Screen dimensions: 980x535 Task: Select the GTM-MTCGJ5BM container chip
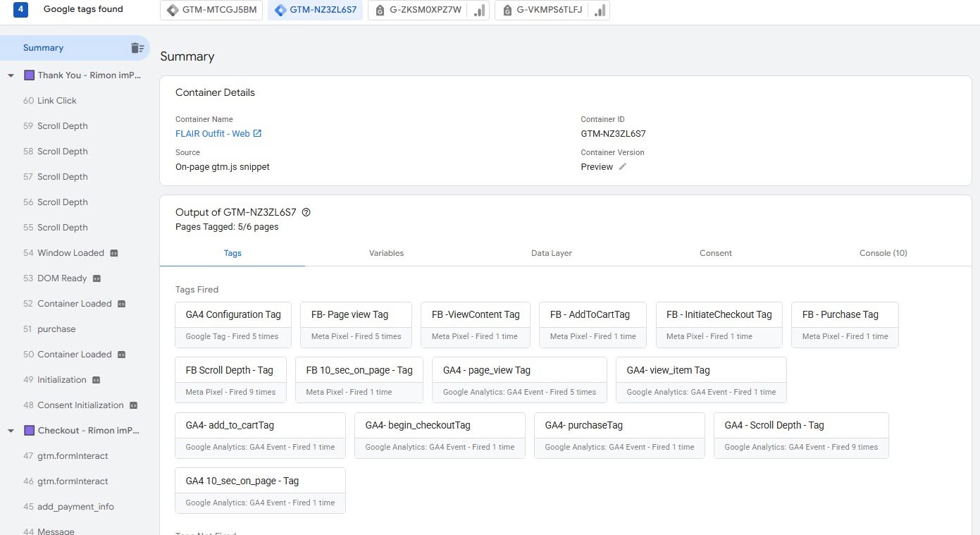pyautogui.click(x=212, y=11)
